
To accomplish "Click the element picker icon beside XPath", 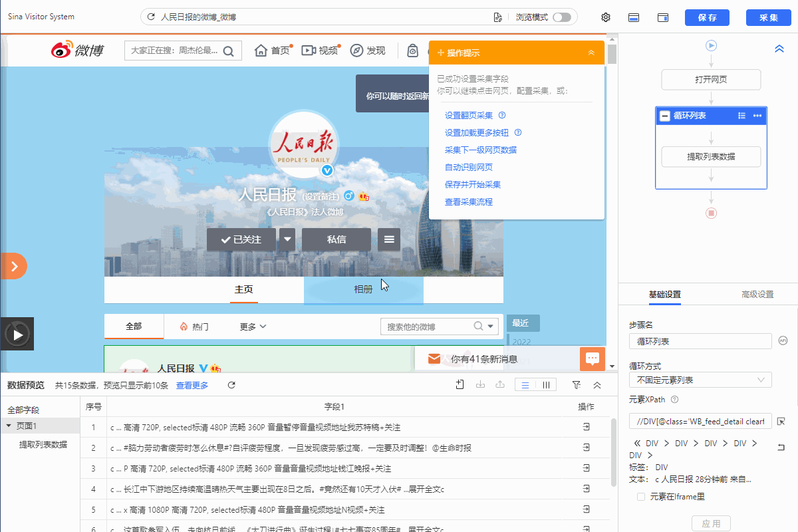I will click(x=781, y=421).
